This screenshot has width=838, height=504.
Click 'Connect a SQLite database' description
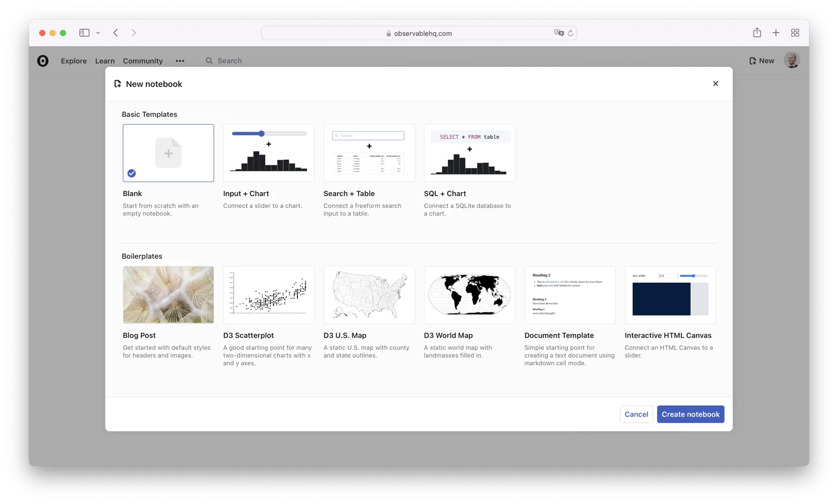coord(468,209)
